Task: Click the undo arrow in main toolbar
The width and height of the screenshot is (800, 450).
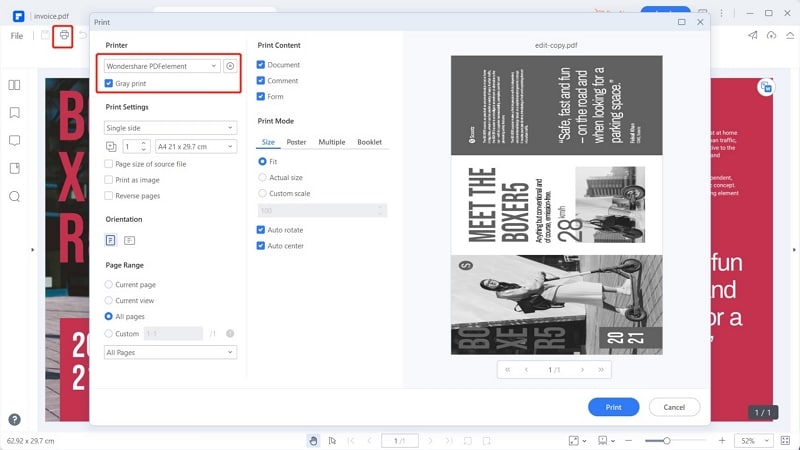Action: tap(83, 35)
